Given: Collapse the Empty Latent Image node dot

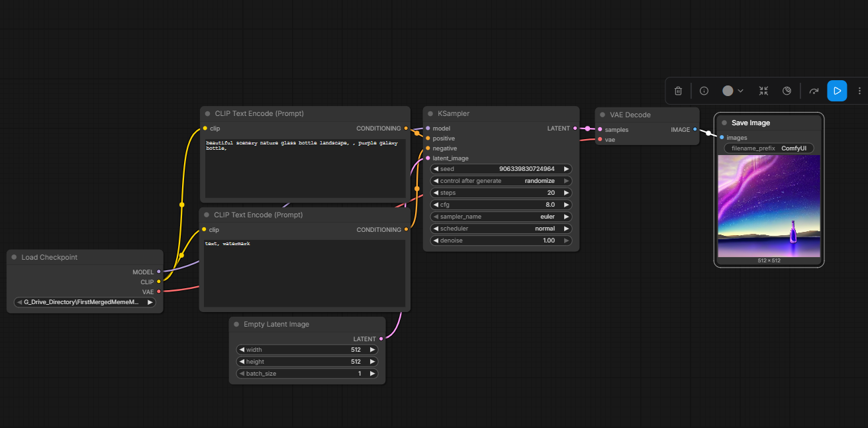Looking at the screenshot, I should (x=236, y=324).
